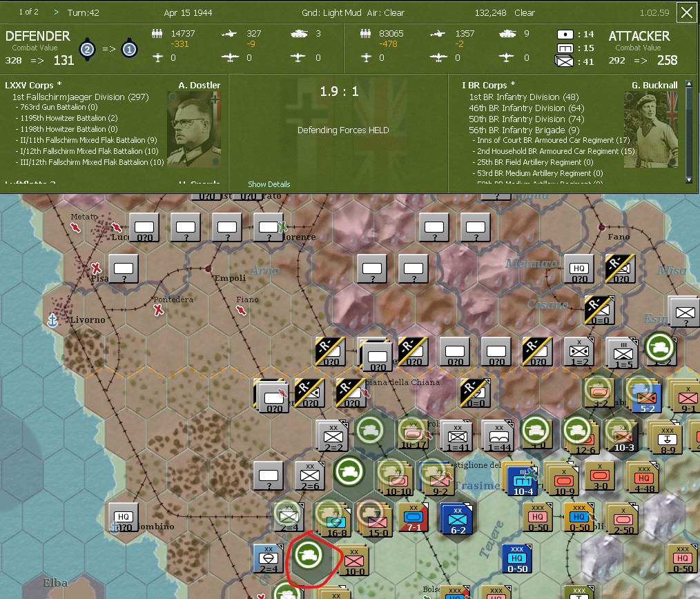Image resolution: width=700 pixels, height=599 pixels.
Task: Select the 9-2 unit stack
Action: (437, 478)
